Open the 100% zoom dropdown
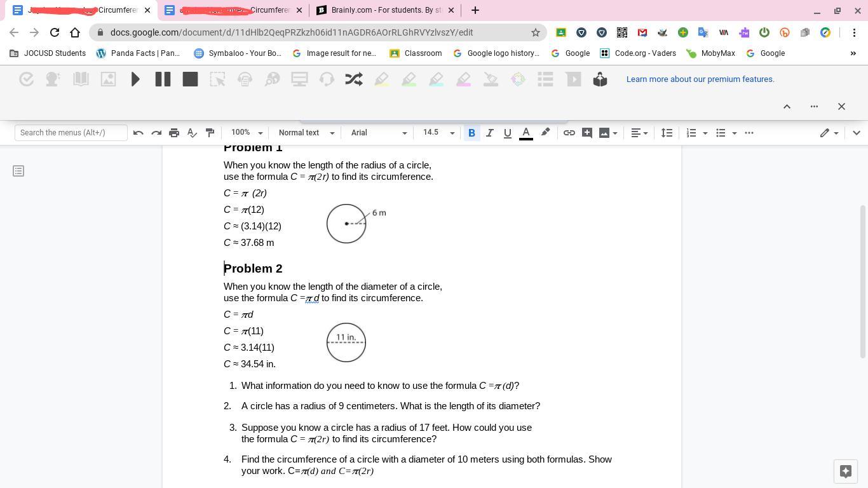Screen dimensions: 868x488 [247, 133]
